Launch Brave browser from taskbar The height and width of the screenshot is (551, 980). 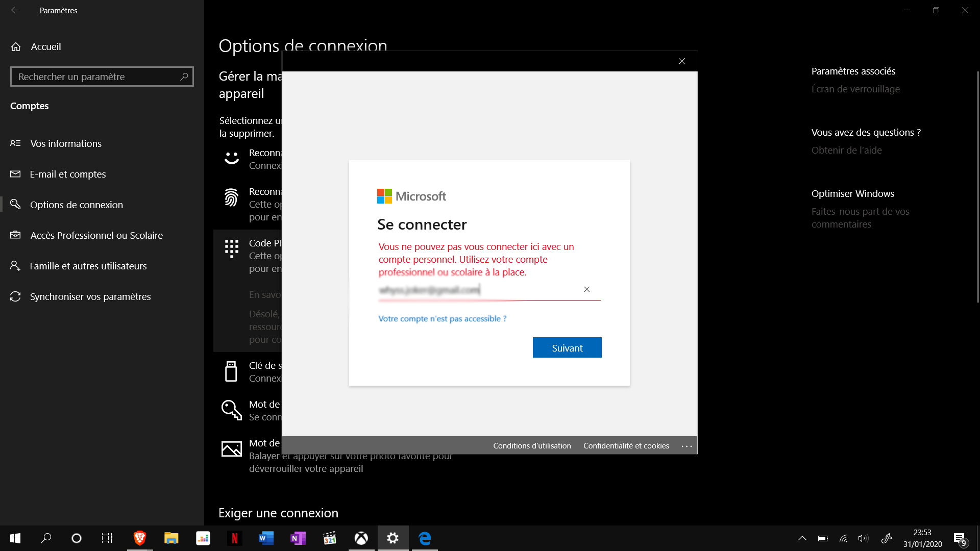click(140, 538)
